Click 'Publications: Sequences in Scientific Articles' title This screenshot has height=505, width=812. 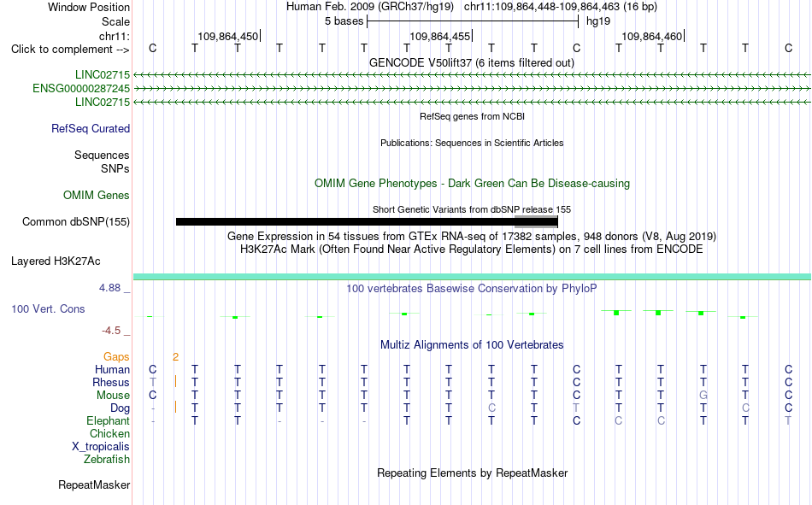coord(472,143)
